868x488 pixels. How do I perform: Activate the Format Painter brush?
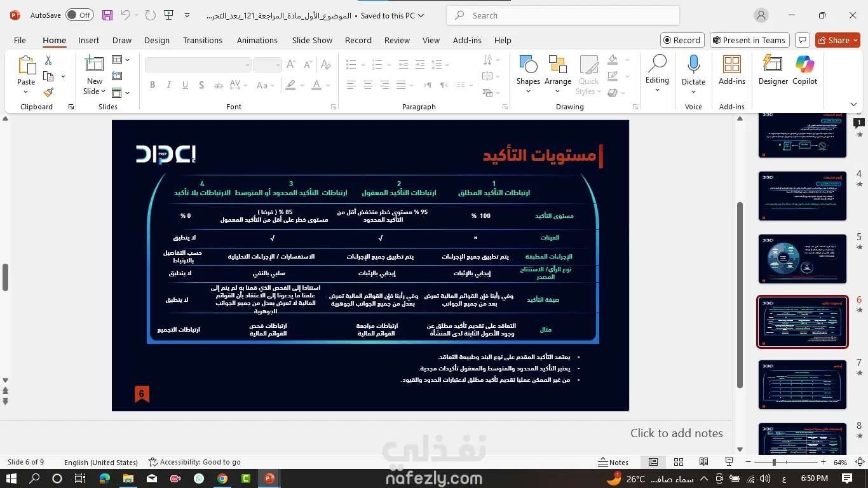48,92
